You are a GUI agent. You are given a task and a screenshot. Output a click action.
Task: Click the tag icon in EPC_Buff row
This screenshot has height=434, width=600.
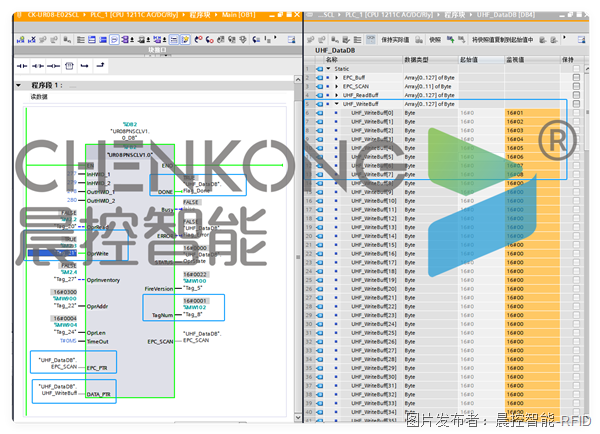[x=320, y=78]
